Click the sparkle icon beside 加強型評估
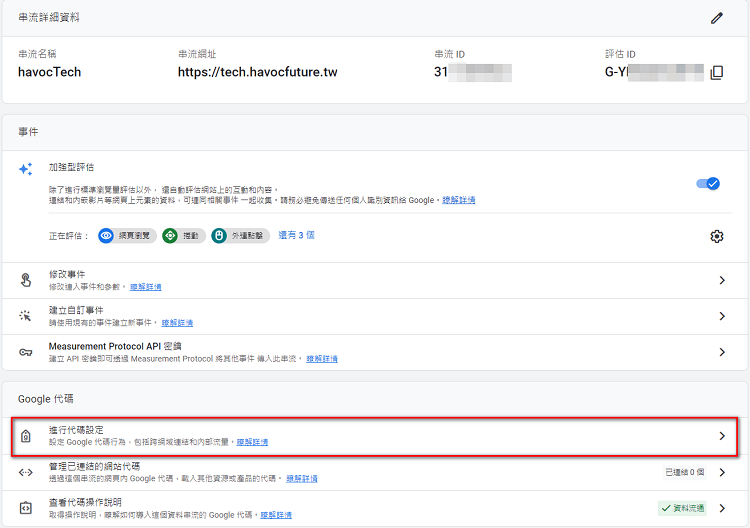Screen dimensions: 750x528 (26, 170)
